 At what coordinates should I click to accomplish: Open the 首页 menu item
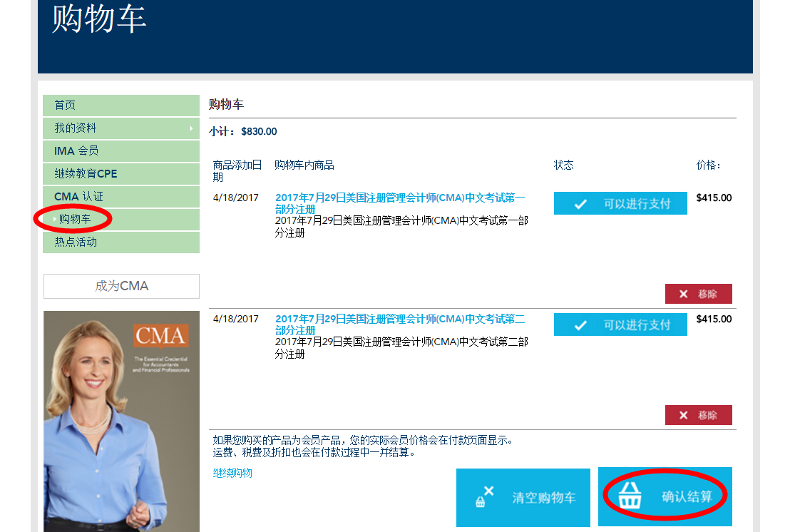click(121, 105)
